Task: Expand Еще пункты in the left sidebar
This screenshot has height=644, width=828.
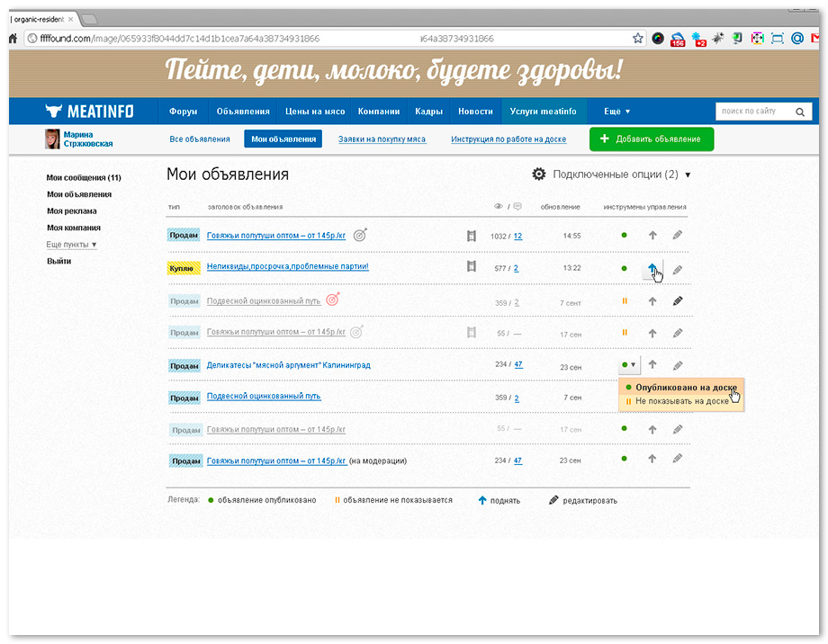Action: click(71, 245)
